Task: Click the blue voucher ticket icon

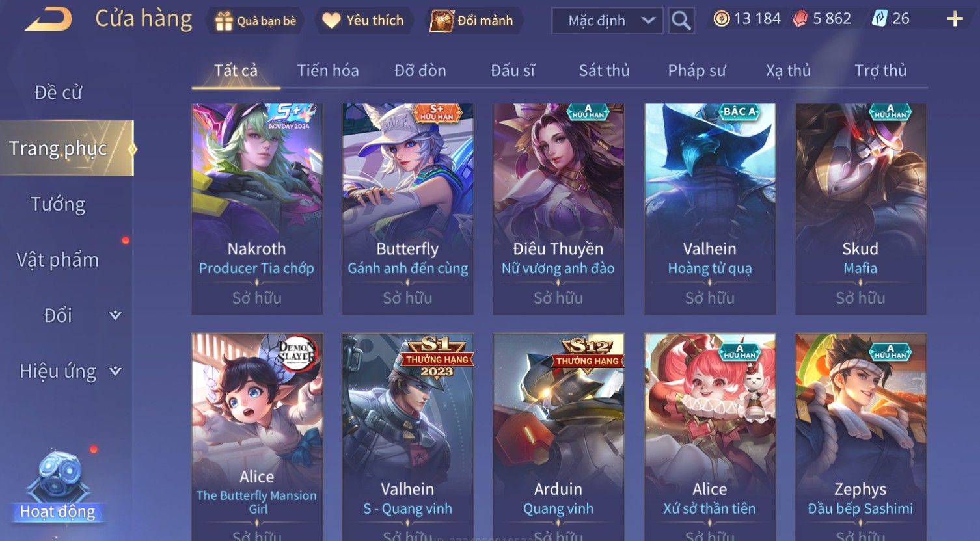Action: click(879, 19)
